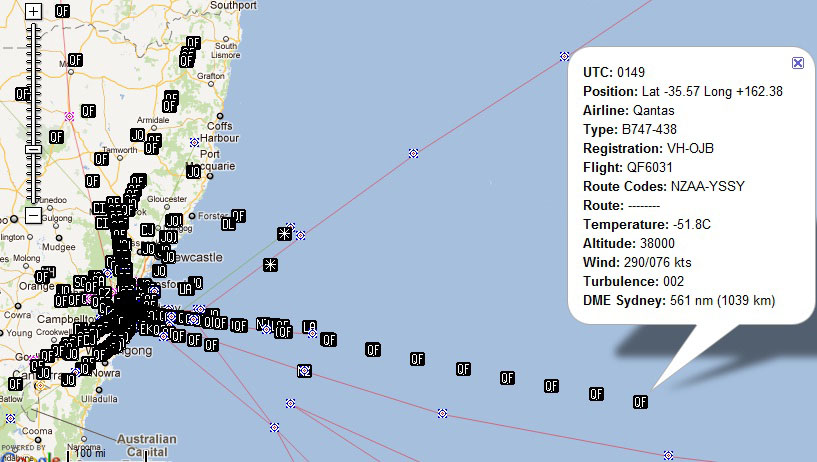Click the orange waypoint marker at Canberra
This screenshot has height=462, width=817.
[x=40, y=385]
